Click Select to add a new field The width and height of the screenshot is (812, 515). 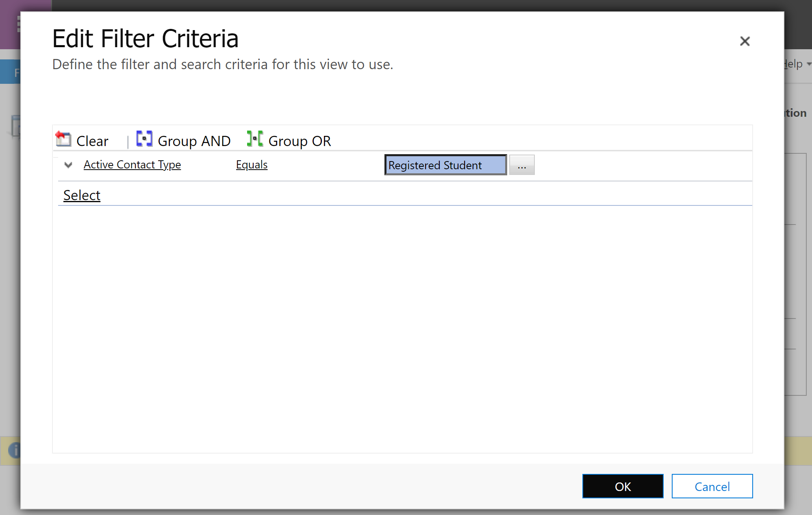(x=82, y=195)
